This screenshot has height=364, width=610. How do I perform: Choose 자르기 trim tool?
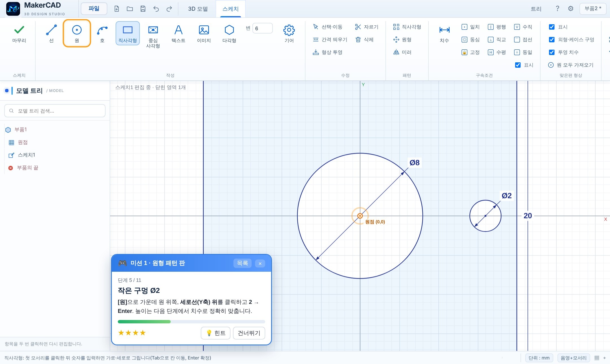click(367, 27)
